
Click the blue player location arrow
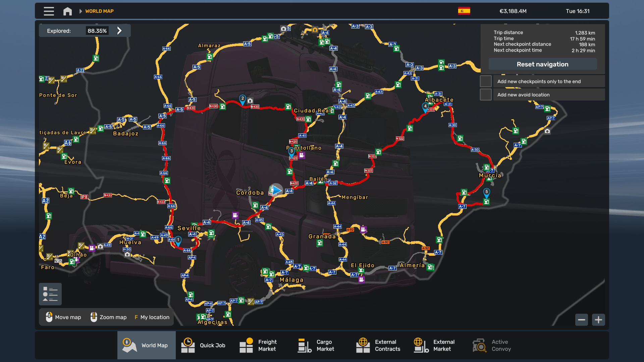(x=276, y=190)
